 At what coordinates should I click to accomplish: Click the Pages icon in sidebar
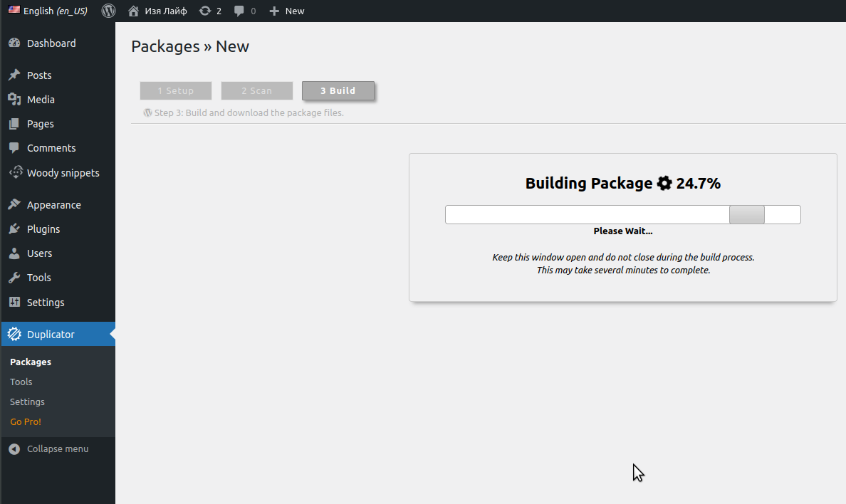[x=14, y=124]
